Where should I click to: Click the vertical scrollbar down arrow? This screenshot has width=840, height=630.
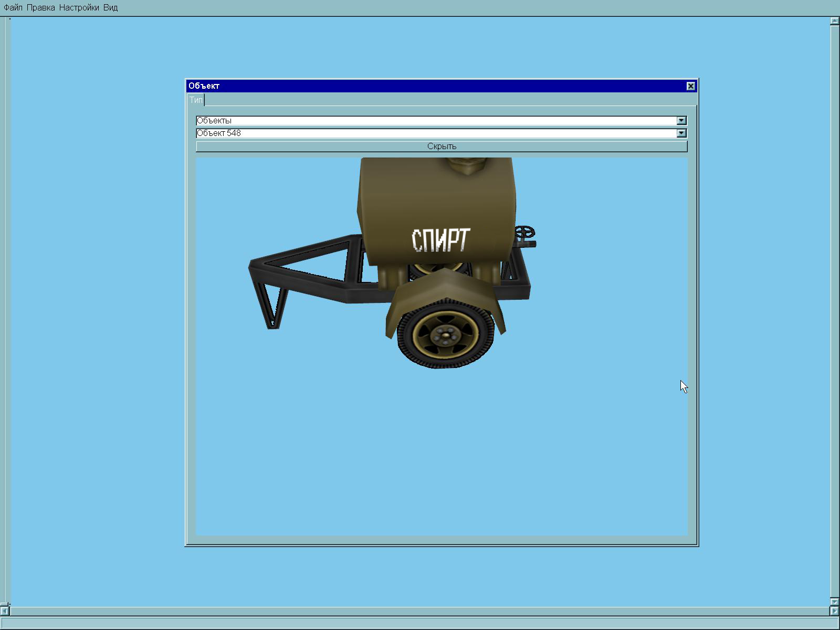click(x=835, y=602)
